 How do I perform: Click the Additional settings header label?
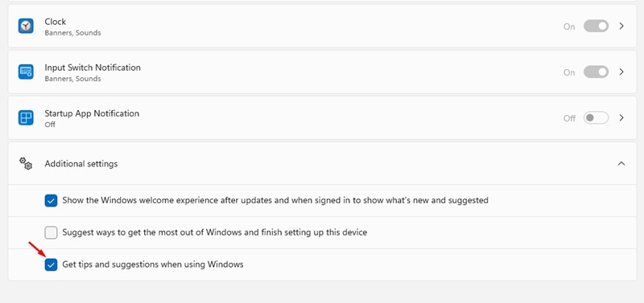click(x=81, y=164)
